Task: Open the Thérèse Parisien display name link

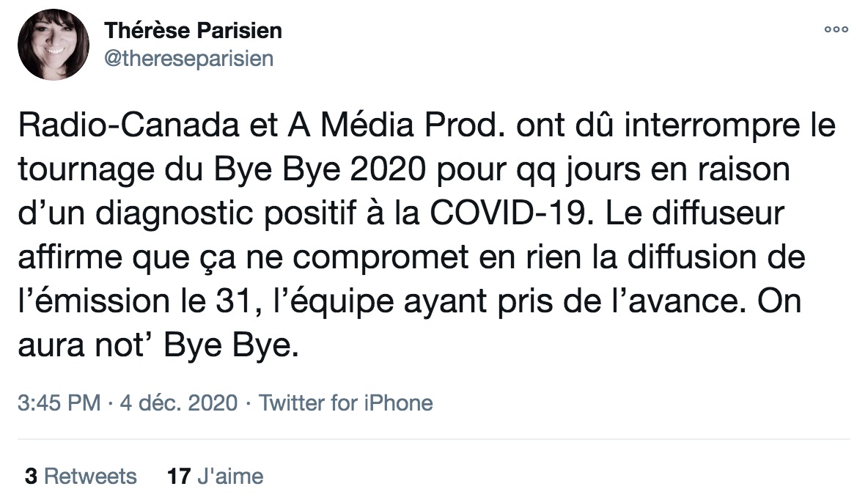Action: [x=194, y=31]
